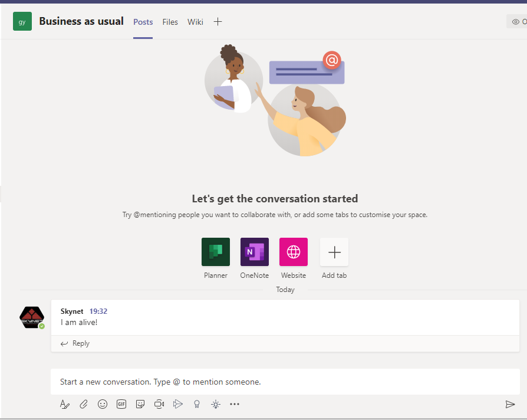Add a new tab with the plus button

click(218, 22)
